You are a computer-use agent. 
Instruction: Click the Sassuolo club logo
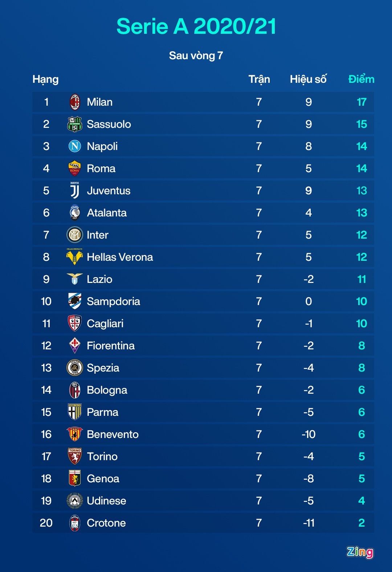[75, 124]
